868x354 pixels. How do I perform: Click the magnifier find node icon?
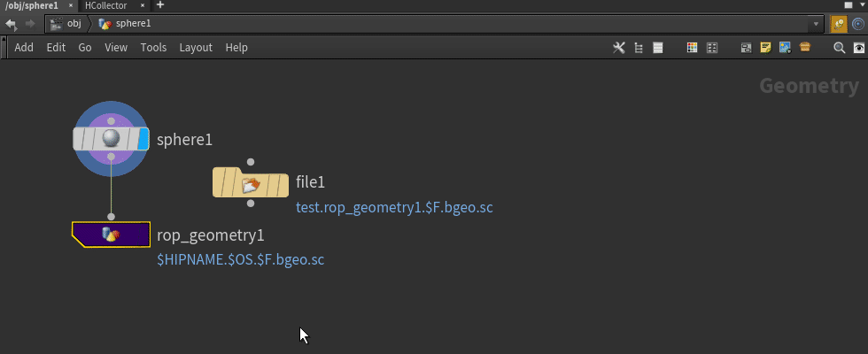coord(840,48)
